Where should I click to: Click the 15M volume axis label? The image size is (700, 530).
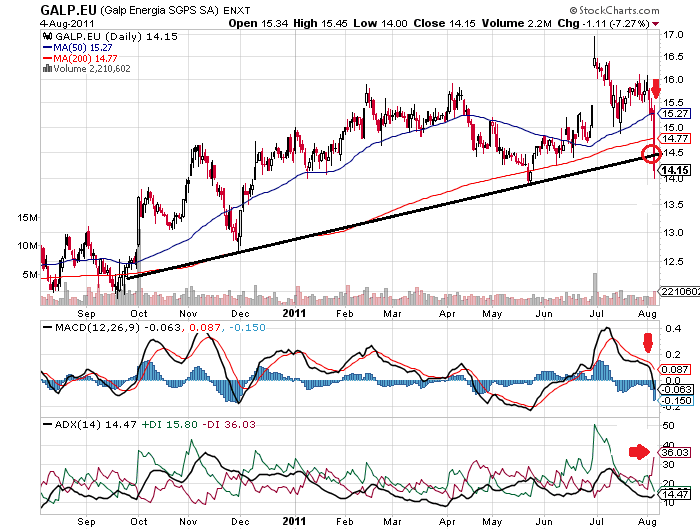(x=27, y=218)
